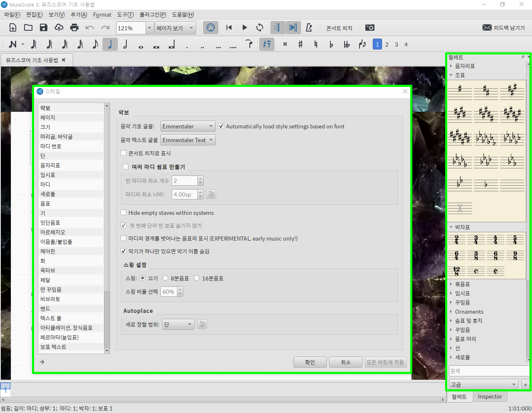This screenshot has width=532, height=413.
Task: Open image capture camera icon
Action: (370, 28)
